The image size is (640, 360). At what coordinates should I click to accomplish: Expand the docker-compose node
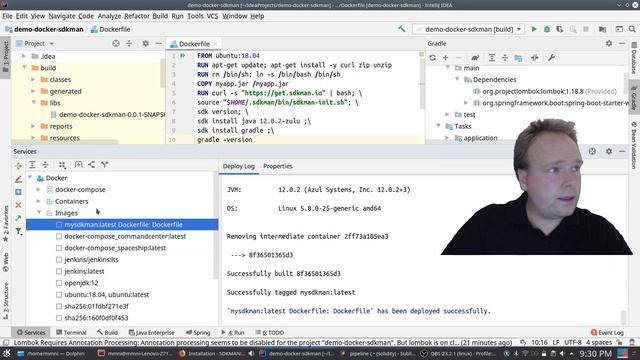pos(39,190)
